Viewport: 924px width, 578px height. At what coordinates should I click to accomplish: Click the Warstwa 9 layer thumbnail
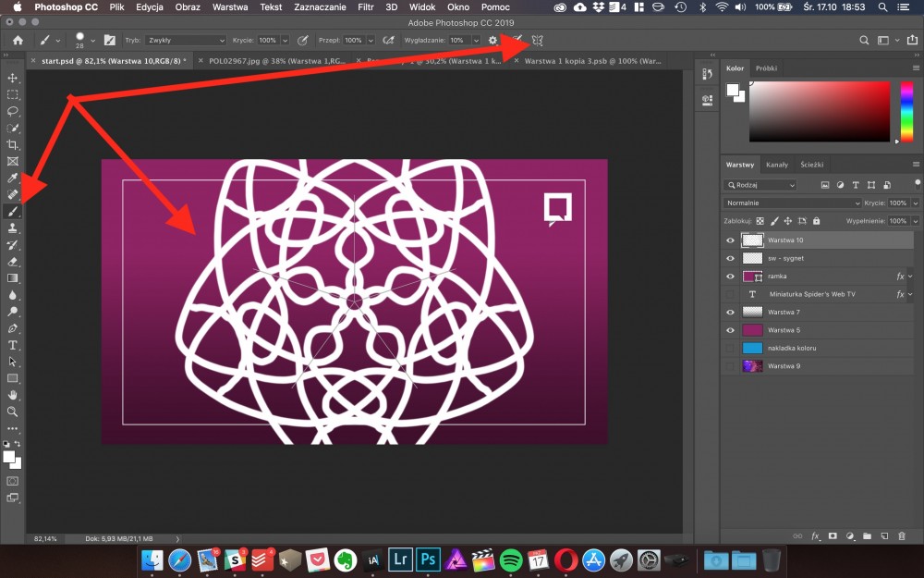pyautogui.click(x=752, y=366)
